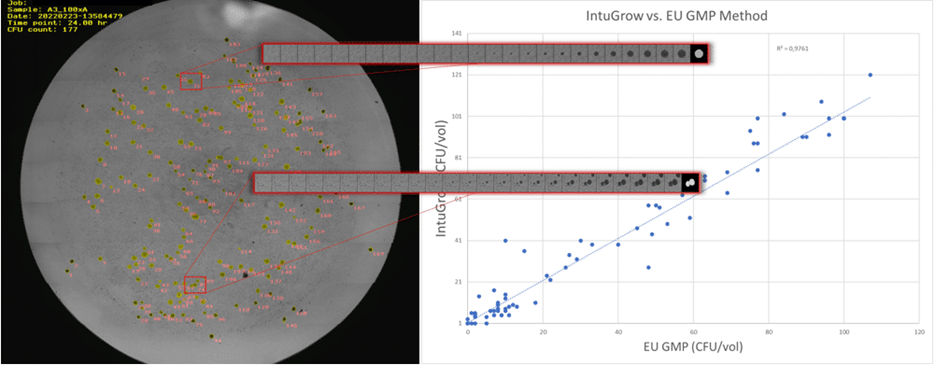Click the x-axis tick label 60
The image size is (935, 365).
tap(693, 331)
